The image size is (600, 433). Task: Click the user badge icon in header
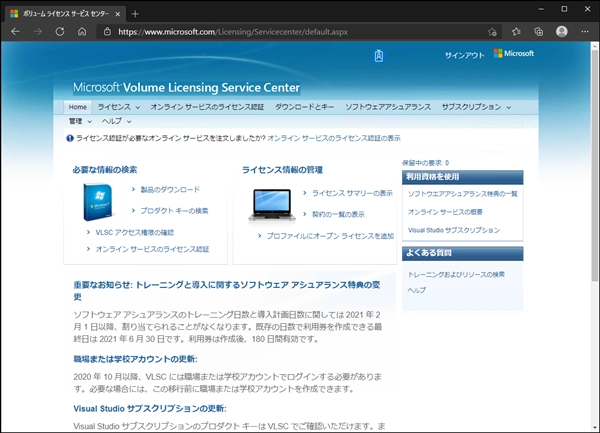coord(378,55)
